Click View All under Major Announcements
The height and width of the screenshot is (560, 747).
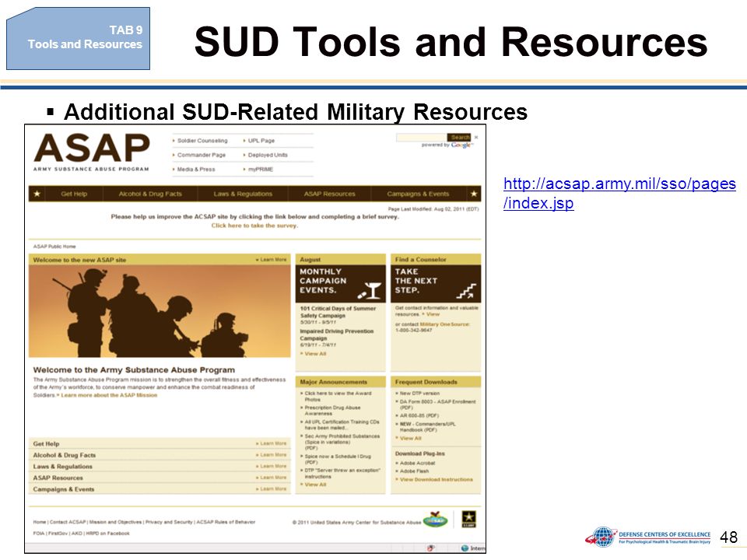click(x=315, y=485)
